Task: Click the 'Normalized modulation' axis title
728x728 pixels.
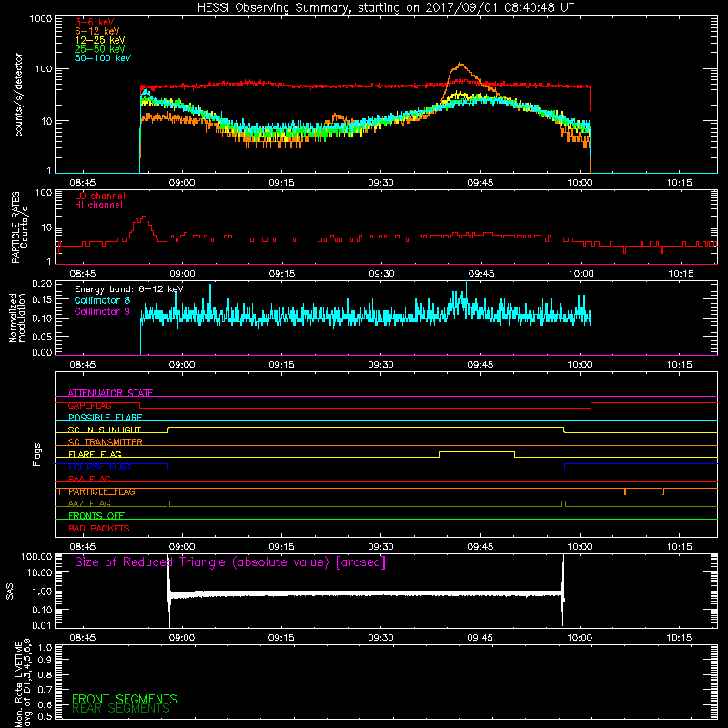Action: [x=17, y=318]
